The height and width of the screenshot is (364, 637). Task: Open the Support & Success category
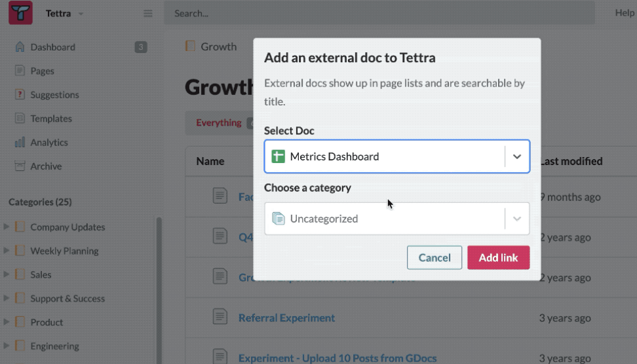68,299
